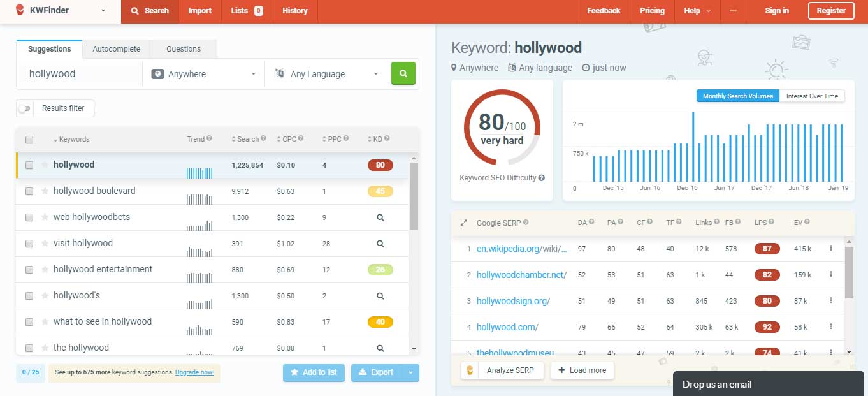The height and width of the screenshot is (396, 868).
Task: Select all keywords with the header checkbox
Action: point(29,138)
